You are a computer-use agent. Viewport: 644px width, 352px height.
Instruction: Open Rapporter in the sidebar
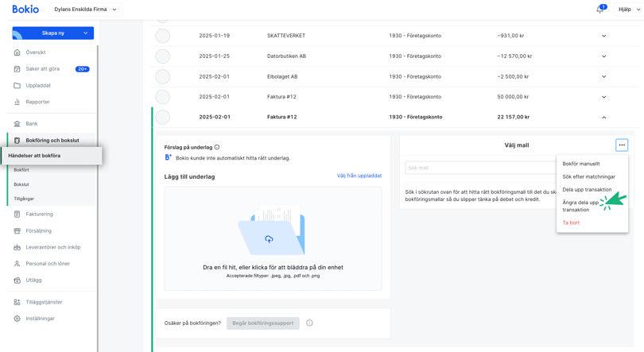(37, 102)
